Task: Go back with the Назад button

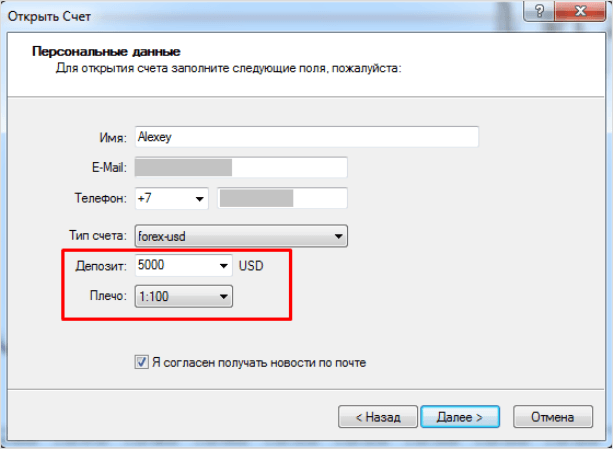Action: pyautogui.click(x=371, y=415)
